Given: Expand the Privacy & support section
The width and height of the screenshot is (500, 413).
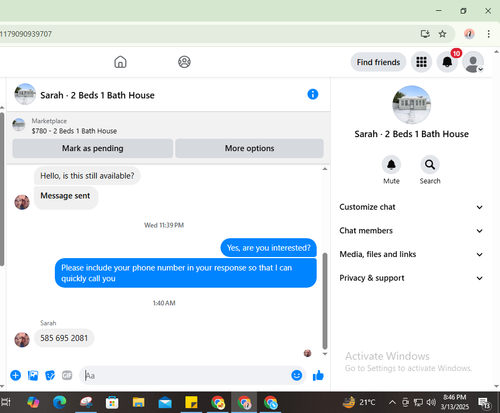Looking at the screenshot, I should point(411,278).
